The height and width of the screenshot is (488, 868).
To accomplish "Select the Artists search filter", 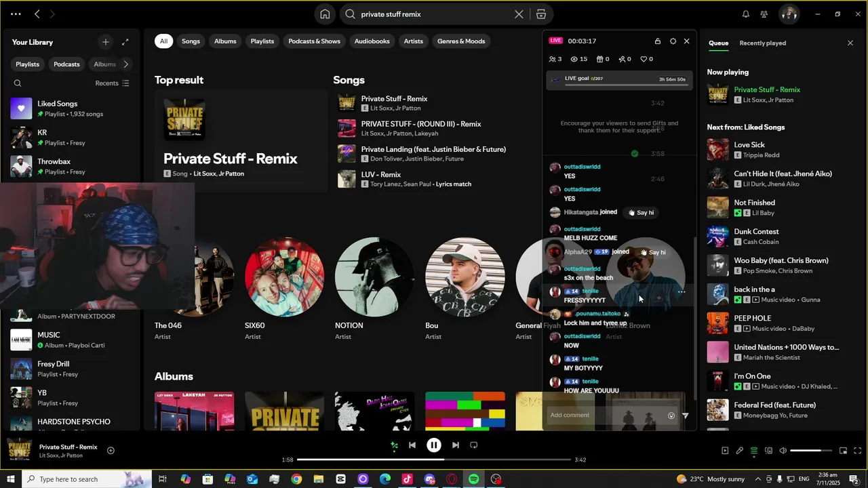I will click(413, 41).
